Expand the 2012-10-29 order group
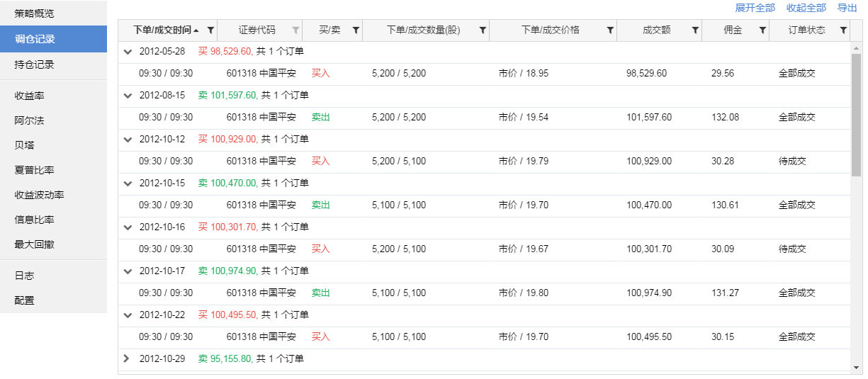This screenshot has height=379, width=868. tap(128, 359)
